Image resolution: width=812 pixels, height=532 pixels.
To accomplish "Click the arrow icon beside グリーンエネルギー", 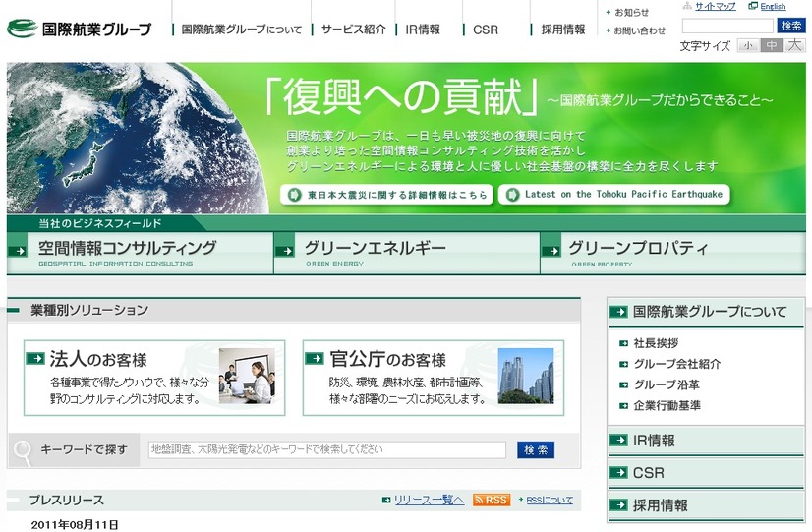I will tap(284, 251).
